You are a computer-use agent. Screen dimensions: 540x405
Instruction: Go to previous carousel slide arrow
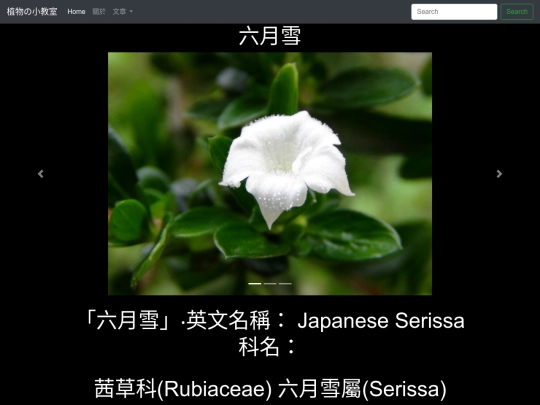[x=41, y=174]
